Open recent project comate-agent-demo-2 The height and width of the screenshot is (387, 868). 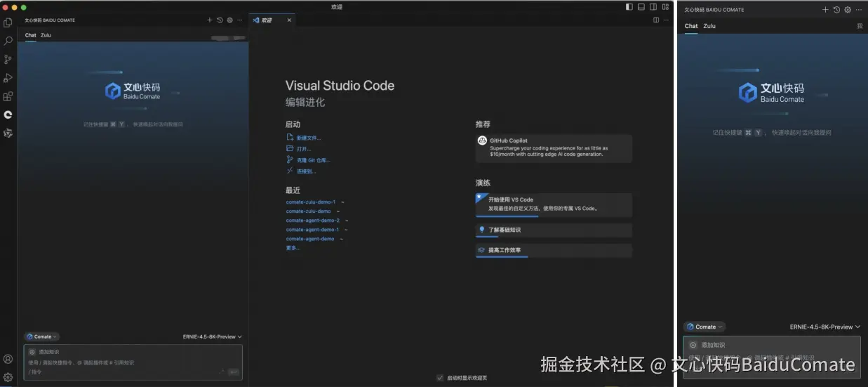click(x=313, y=221)
